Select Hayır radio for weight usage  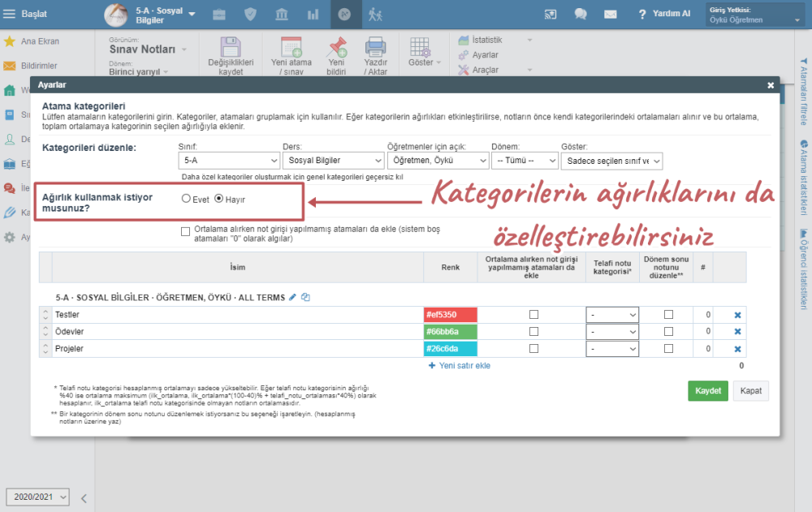tap(219, 199)
